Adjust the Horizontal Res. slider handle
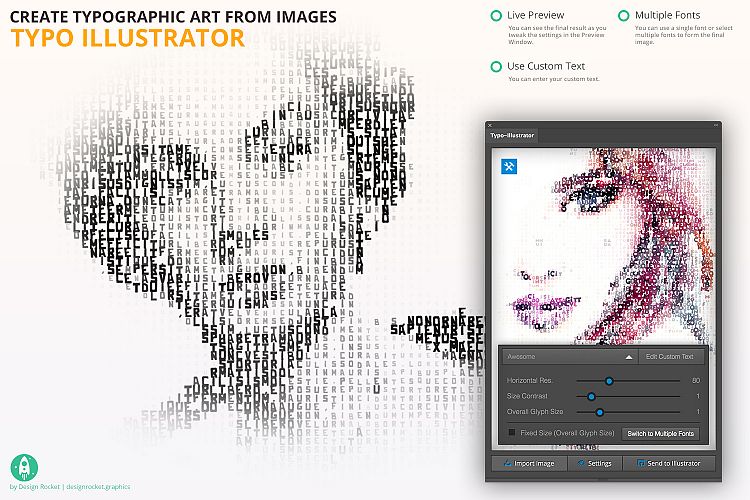The height and width of the screenshot is (500, 750). point(609,381)
